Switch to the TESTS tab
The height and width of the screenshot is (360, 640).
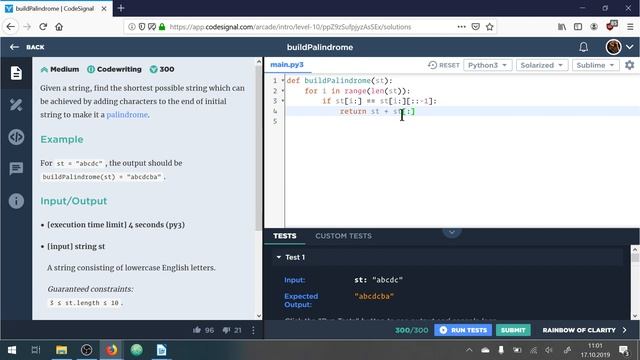coord(284,236)
